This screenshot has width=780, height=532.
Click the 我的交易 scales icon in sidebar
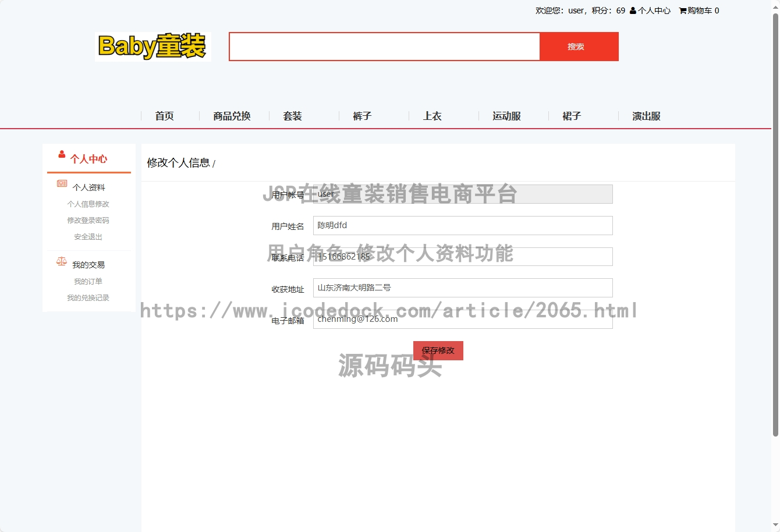click(x=62, y=261)
